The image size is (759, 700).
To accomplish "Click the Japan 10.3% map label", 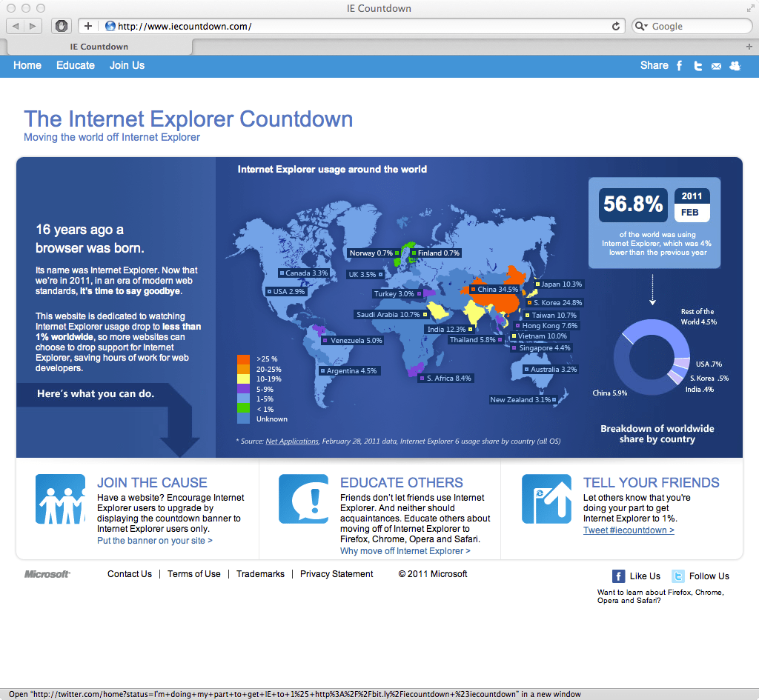I will pyautogui.click(x=559, y=284).
